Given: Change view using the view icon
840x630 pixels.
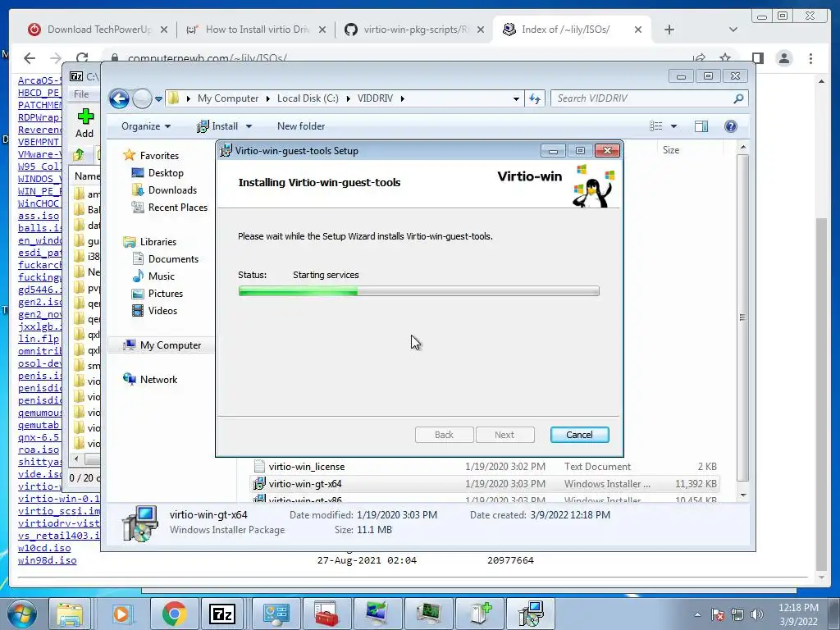Looking at the screenshot, I should click(655, 126).
